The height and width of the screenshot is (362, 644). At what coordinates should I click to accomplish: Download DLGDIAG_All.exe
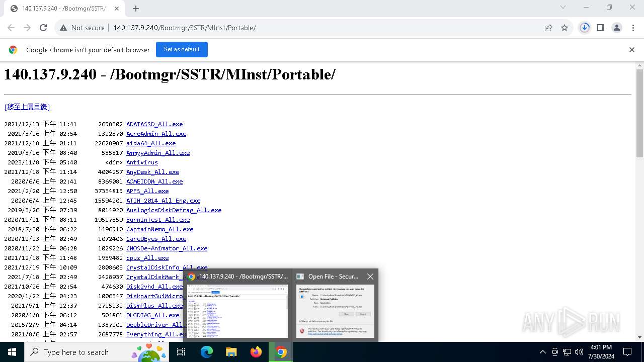coord(152,315)
